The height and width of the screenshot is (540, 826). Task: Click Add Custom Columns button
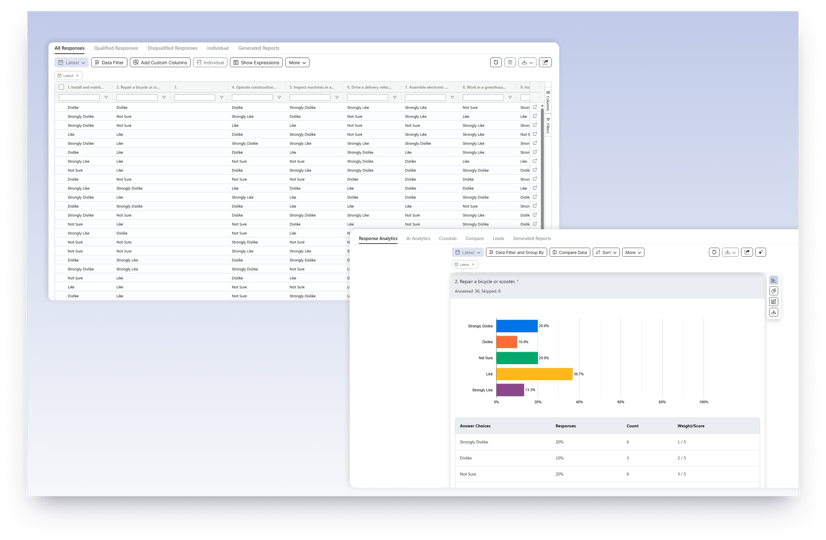(160, 62)
